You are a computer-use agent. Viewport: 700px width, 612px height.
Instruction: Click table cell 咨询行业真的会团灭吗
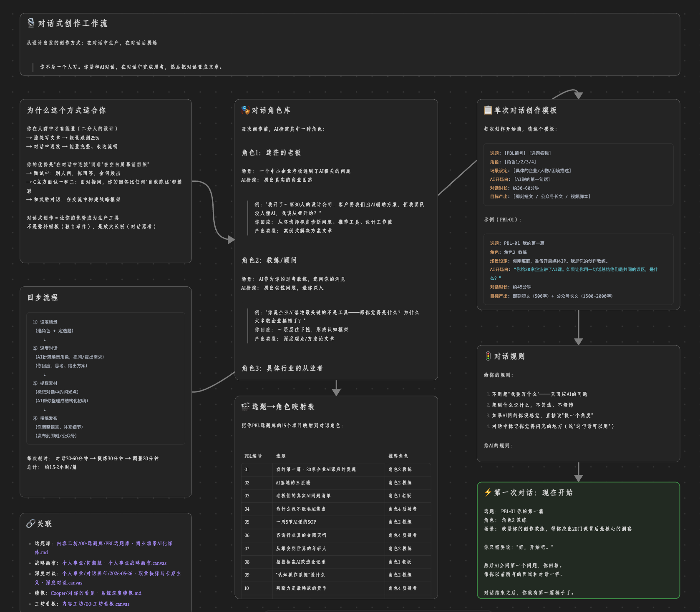[301, 535]
